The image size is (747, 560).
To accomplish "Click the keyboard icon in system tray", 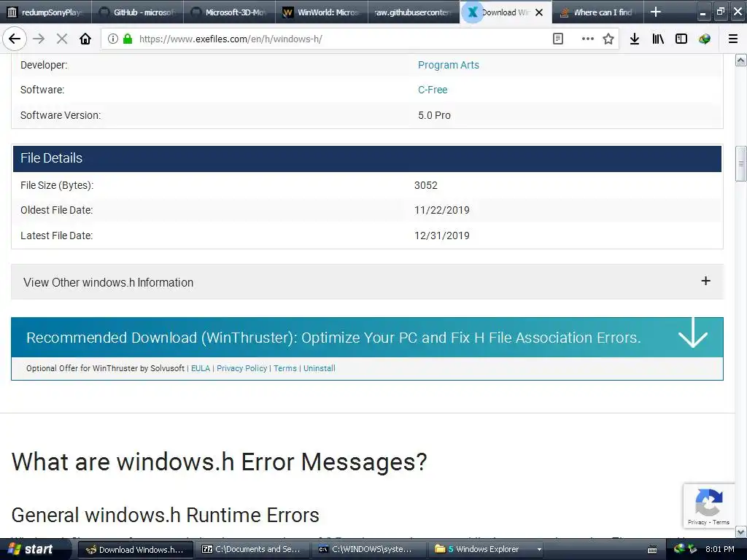I will click(652, 550).
